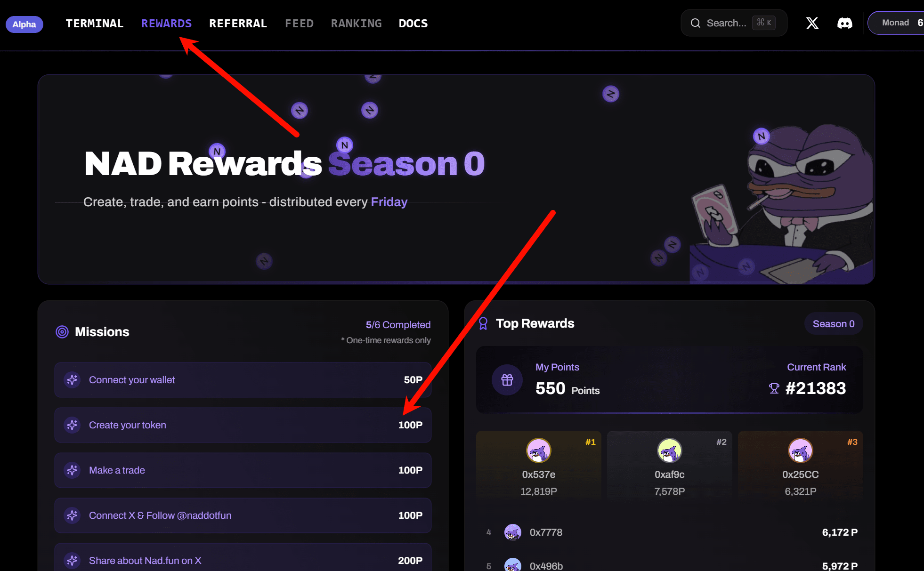Click sparkle icon on Make a trade
924x571 pixels.
pyautogui.click(x=72, y=470)
